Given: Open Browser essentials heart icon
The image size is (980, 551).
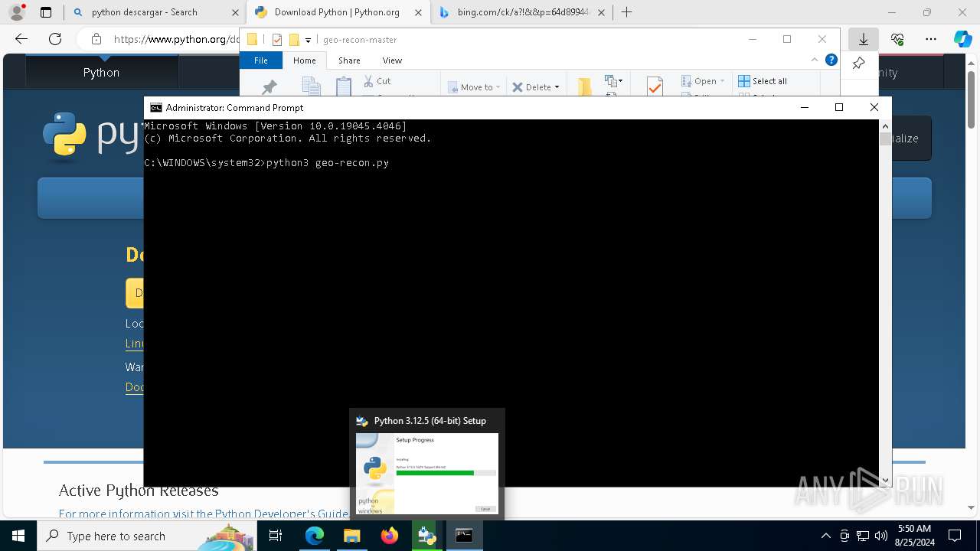Looking at the screenshot, I should (897, 39).
